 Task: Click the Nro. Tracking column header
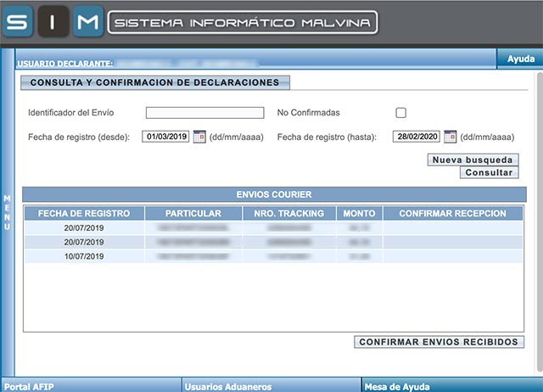click(289, 213)
